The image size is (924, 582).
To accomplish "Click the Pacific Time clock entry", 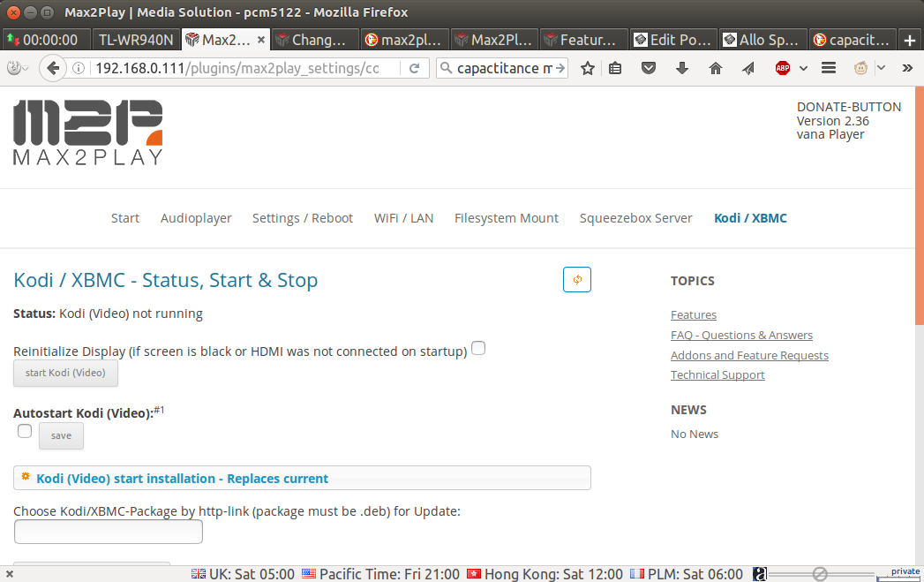I will [x=380, y=574].
